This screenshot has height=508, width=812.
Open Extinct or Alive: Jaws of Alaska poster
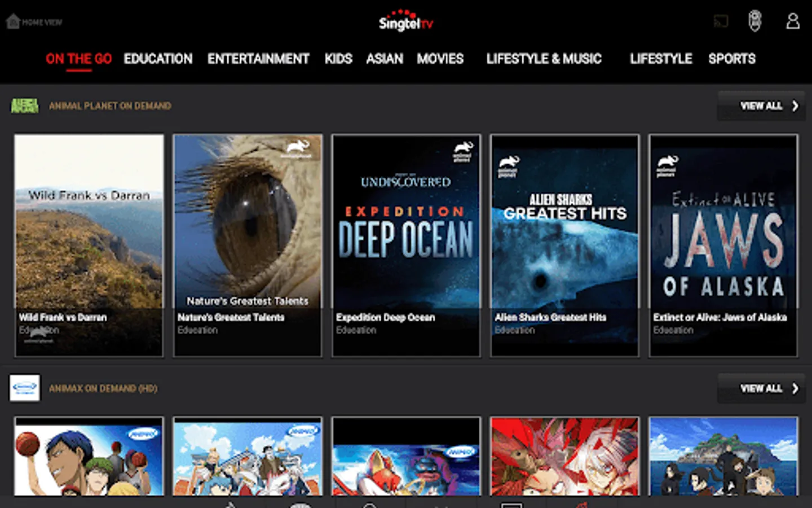click(x=723, y=246)
